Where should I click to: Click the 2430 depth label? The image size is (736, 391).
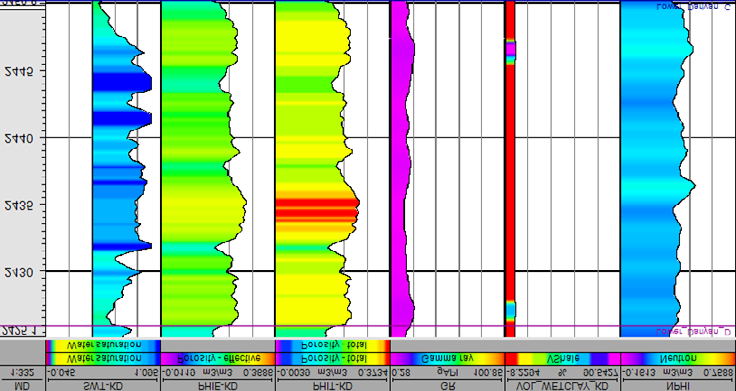click(20, 273)
